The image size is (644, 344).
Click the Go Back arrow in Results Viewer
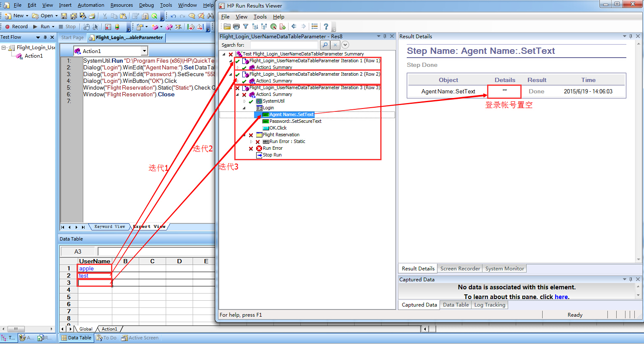click(294, 26)
